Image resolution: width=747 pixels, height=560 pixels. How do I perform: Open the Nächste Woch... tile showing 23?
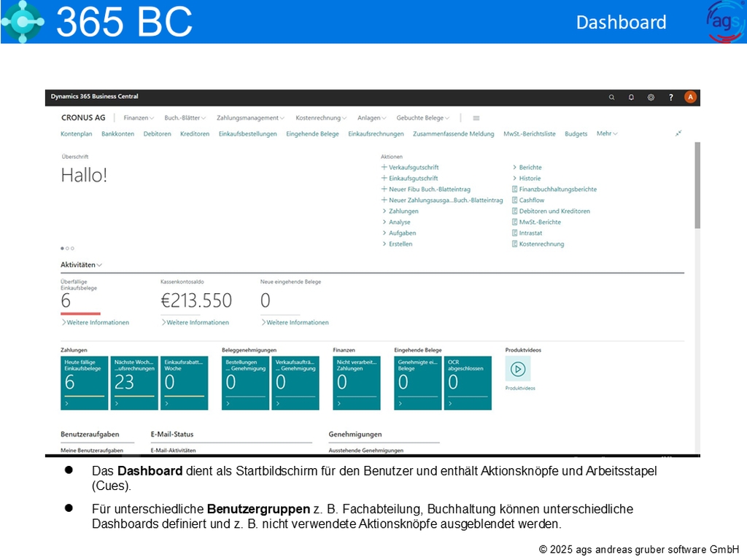134,383
